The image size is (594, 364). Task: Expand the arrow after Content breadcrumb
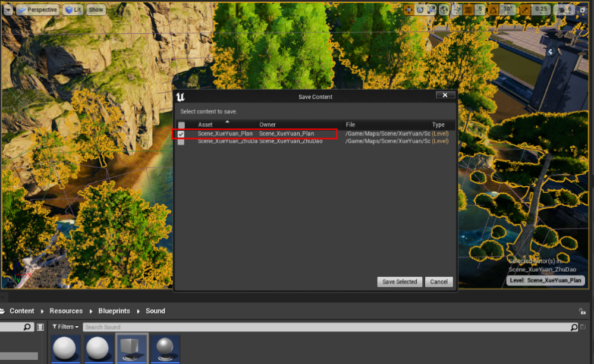(42, 311)
